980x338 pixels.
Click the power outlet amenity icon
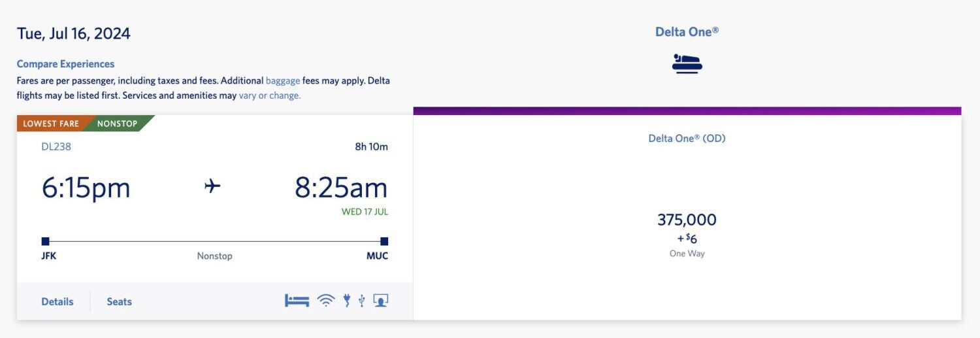[x=347, y=301]
